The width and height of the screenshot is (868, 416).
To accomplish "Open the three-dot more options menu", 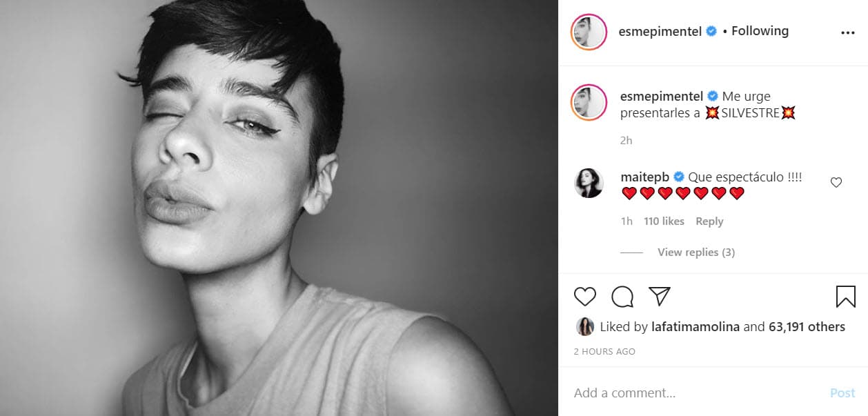I will click(847, 32).
